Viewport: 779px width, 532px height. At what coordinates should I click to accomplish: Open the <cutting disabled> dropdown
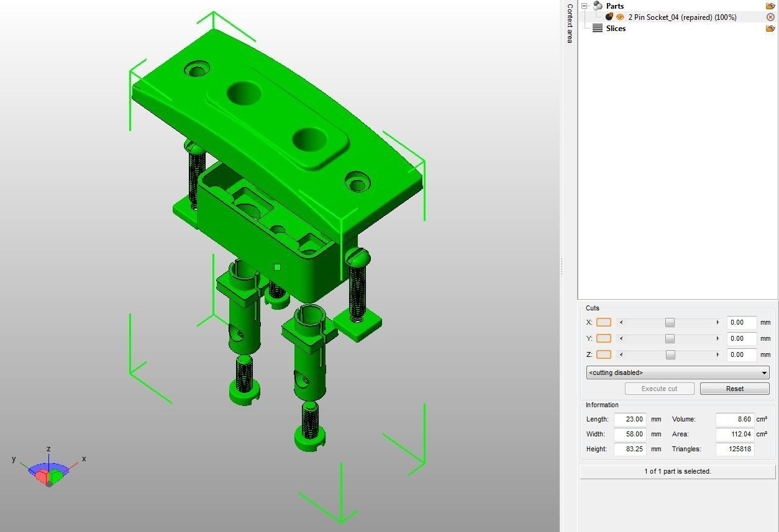(x=678, y=372)
